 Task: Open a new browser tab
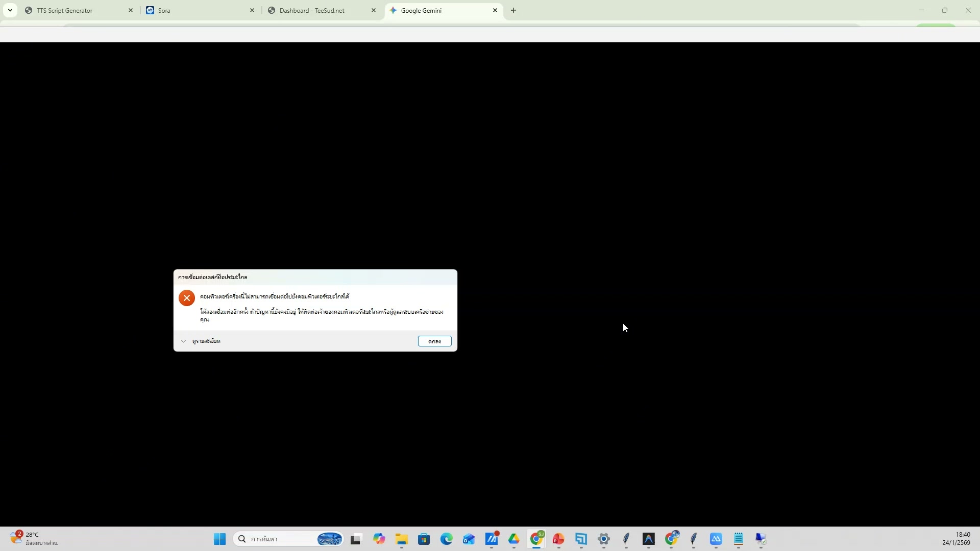513,10
